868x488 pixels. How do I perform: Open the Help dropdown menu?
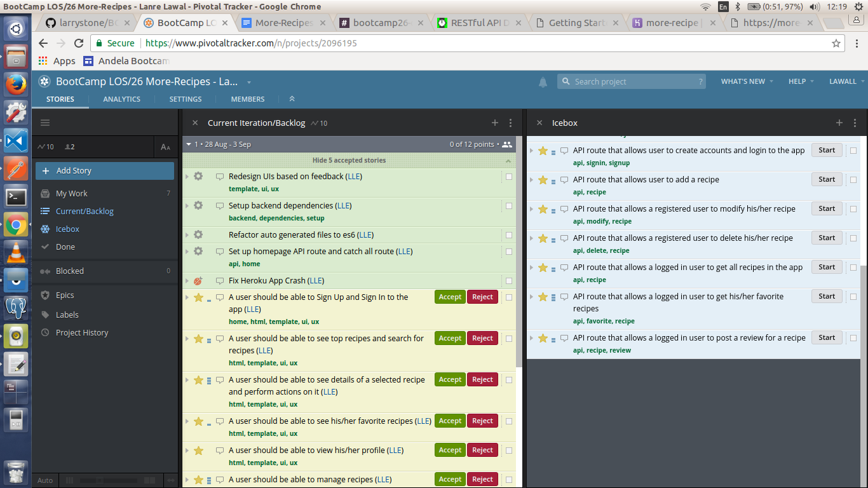(x=801, y=81)
